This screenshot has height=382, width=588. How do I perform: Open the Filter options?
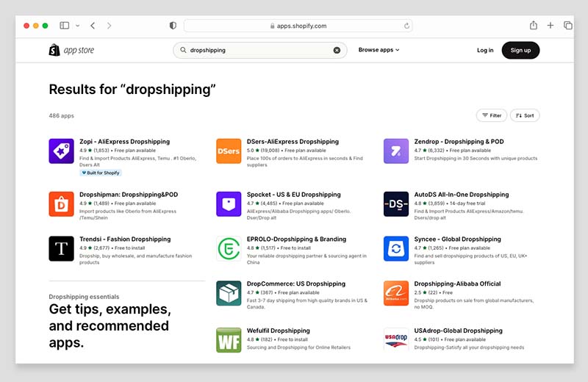point(492,115)
